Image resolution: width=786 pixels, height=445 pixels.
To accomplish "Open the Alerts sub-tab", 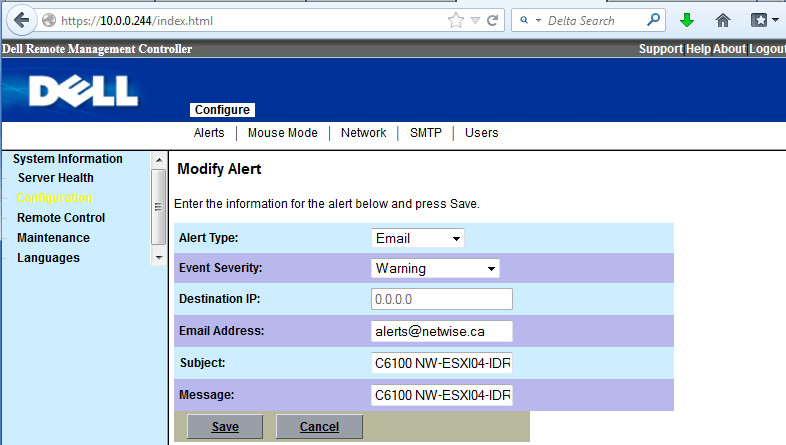I will pyautogui.click(x=209, y=133).
